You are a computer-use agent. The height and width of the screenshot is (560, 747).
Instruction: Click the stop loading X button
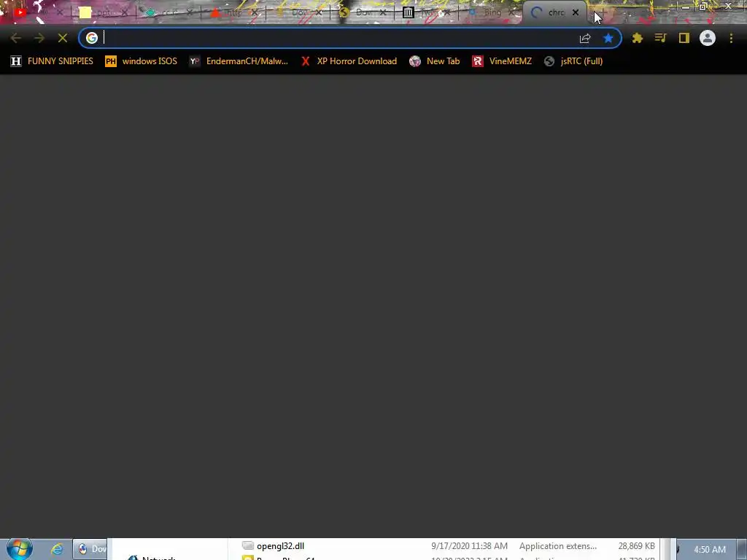(63, 38)
